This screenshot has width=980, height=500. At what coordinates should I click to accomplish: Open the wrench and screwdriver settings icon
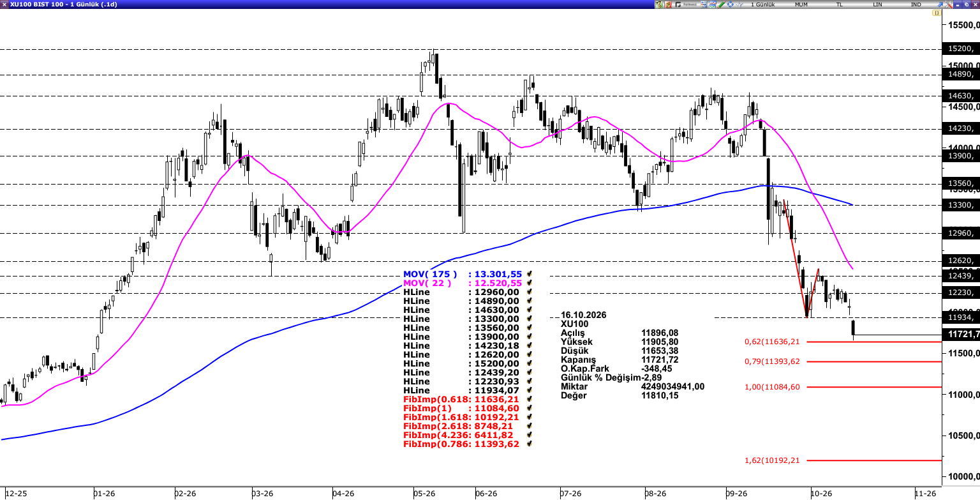point(949,4)
